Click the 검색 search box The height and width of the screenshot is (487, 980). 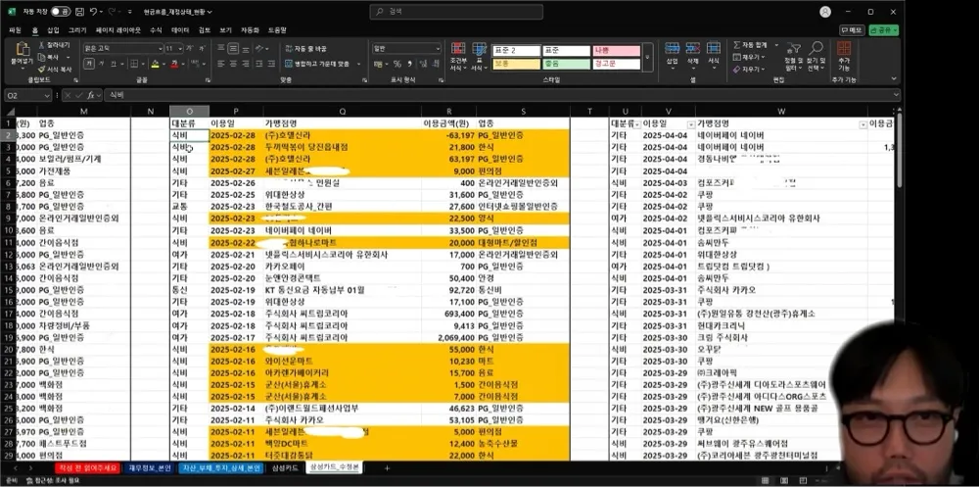[x=456, y=11]
